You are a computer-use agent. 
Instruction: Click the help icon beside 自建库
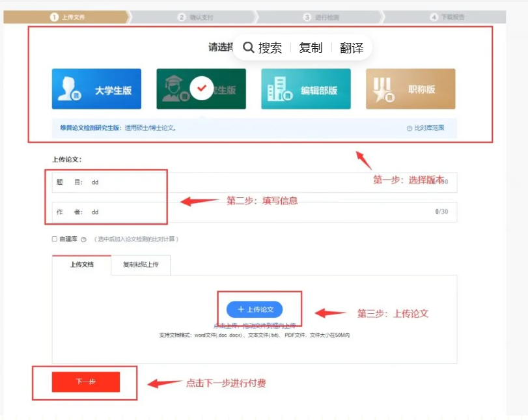[84, 239]
